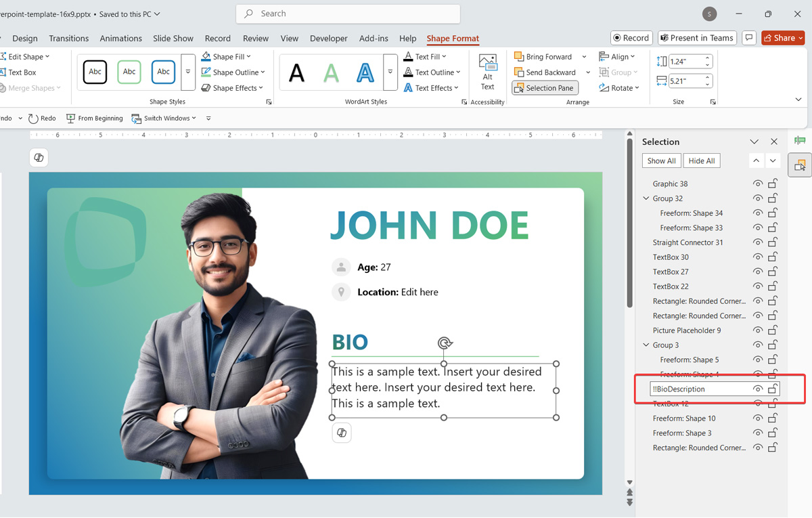Open Selection pane options chevron
The height and width of the screenshot is (518, 812).
[x=754, y=142]
